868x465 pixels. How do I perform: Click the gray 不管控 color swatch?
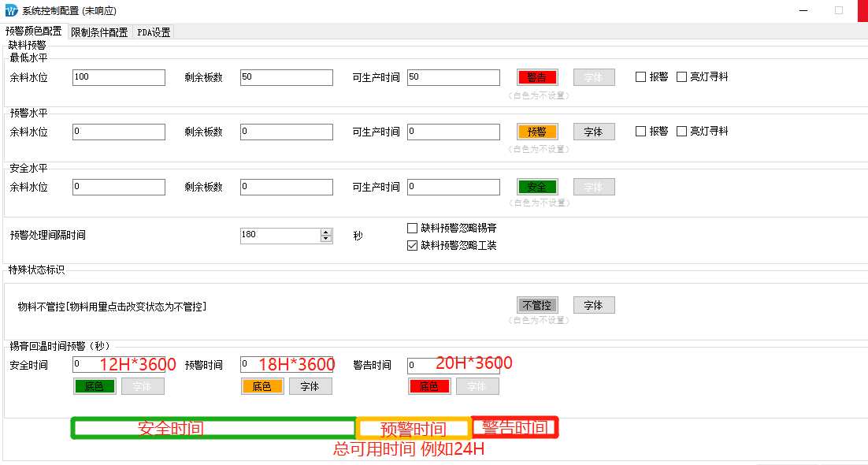(537, 305)
